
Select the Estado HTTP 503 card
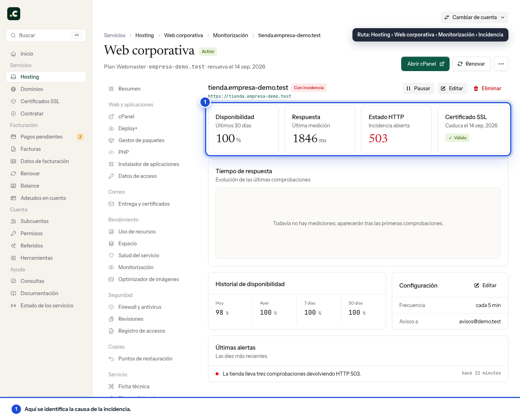396,129
